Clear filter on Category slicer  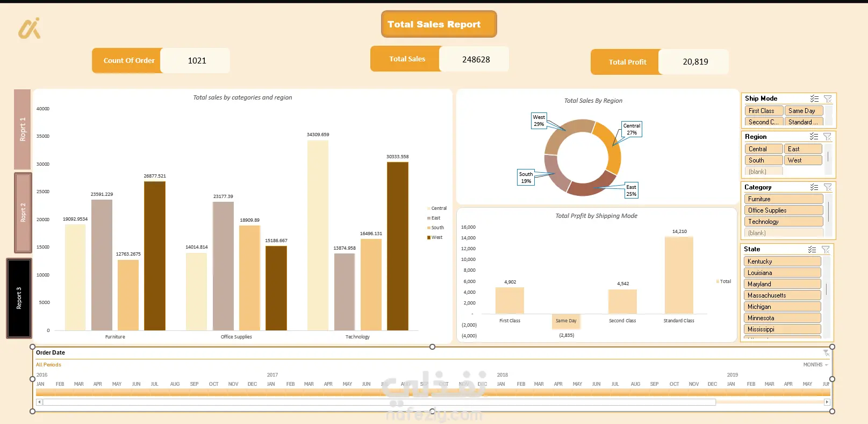click(828, 187)
